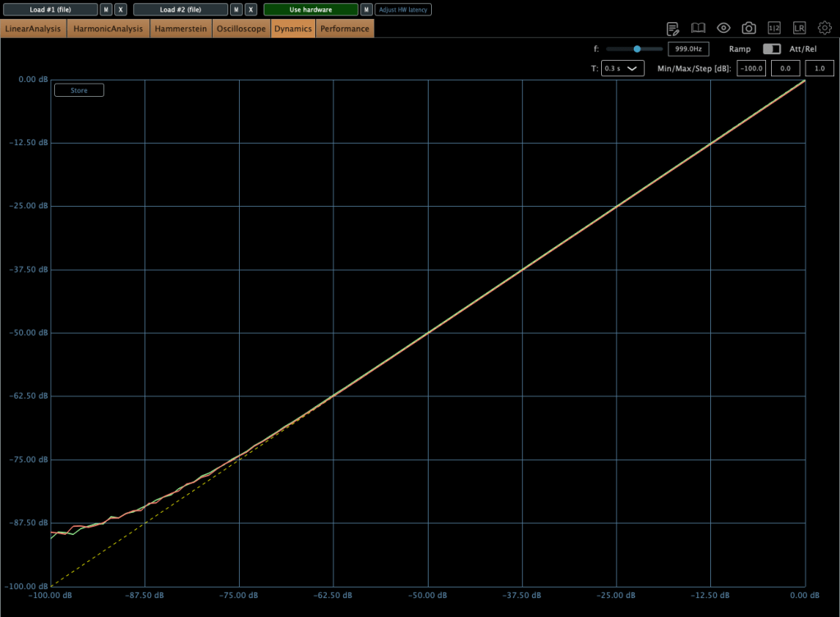840x617 pixels.
Task: Open the manual book icon
Action: [x=698, y=29]
